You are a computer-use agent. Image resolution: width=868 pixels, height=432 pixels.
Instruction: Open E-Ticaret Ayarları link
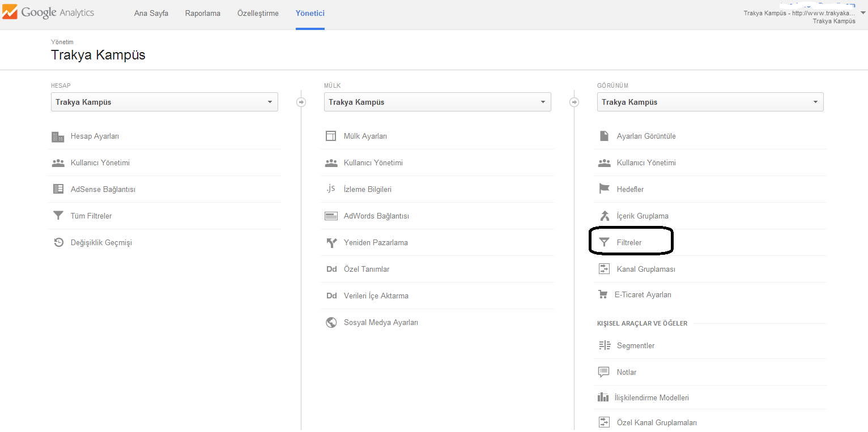pyautogui.click(x=643, y=295)
